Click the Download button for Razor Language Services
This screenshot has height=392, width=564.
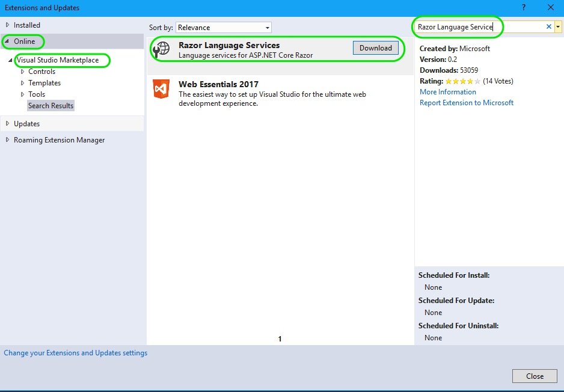(x=375, y=47)
